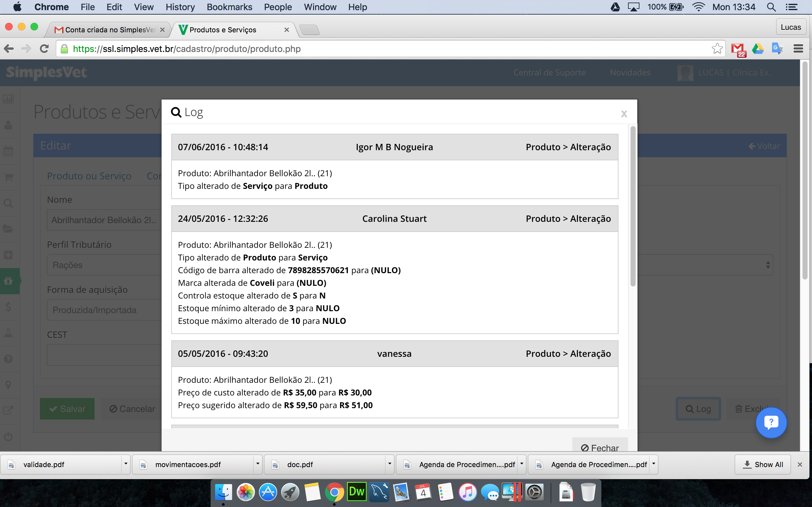Bookmark this page with the star icon

coord(717,48)
